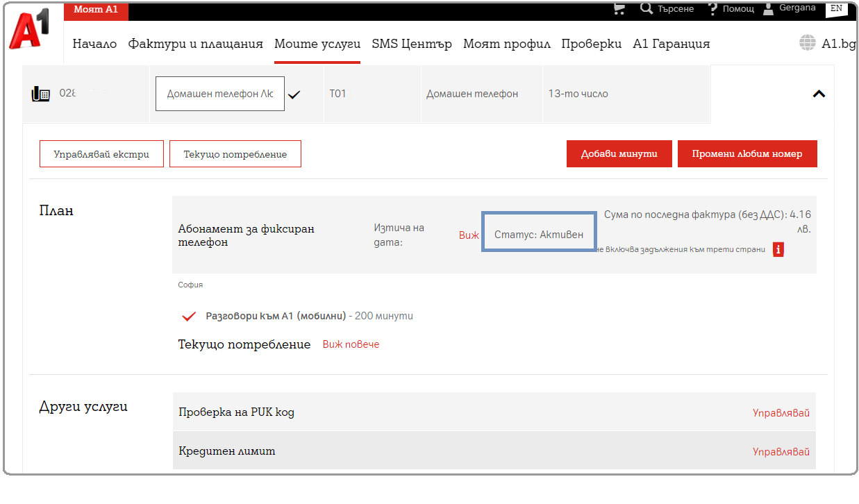The height and width of the screenshot is (504, 859).
Task: Click the Сума по последна фактура text
Action: click(707, 222)
